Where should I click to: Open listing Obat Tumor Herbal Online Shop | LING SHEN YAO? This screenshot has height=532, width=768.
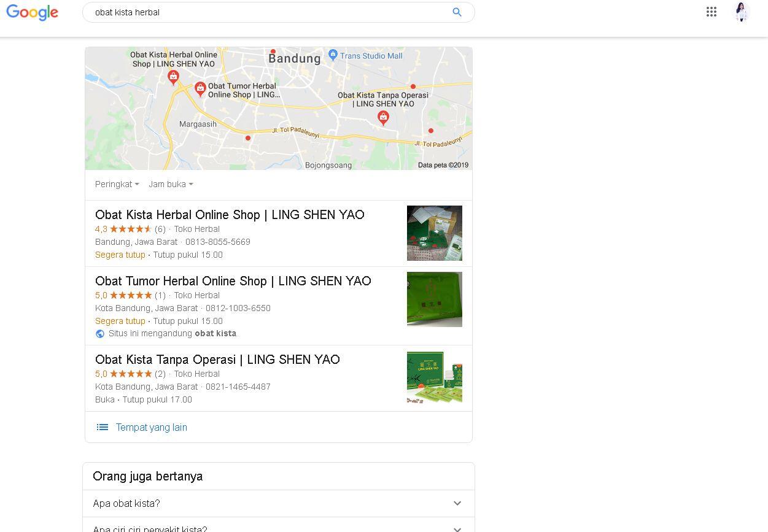233,281
